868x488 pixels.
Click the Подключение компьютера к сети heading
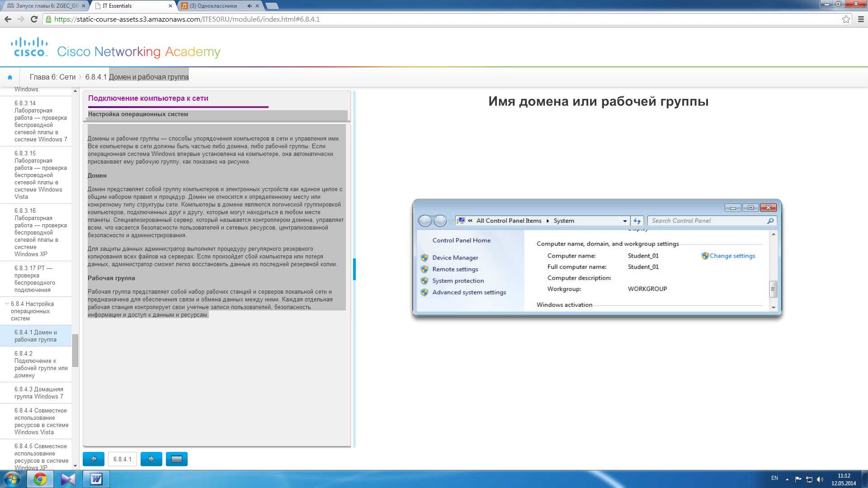148,98
